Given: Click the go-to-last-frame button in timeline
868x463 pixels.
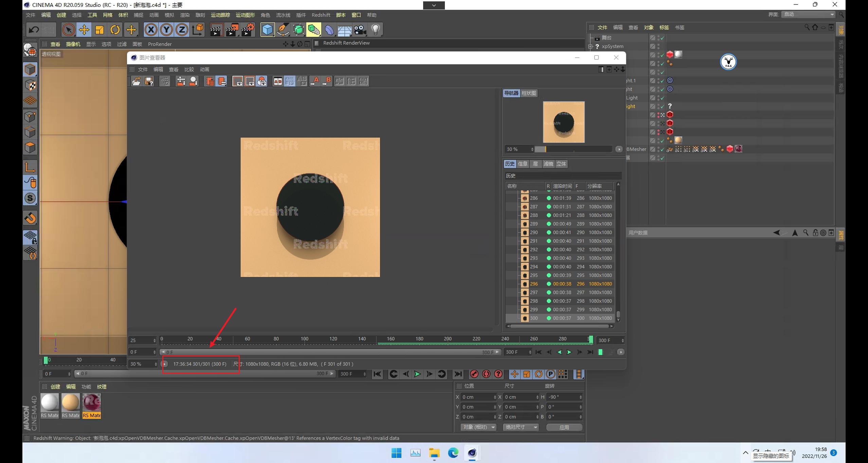Looking at the screenshot, I should [x=458, y=374].
